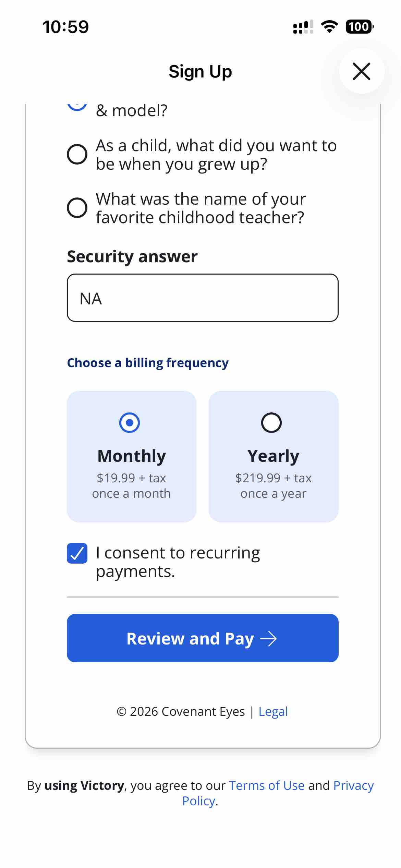Click the arrow on Review and Pay
The width and height of the screenshot is (401, 868).
(268, 639)
